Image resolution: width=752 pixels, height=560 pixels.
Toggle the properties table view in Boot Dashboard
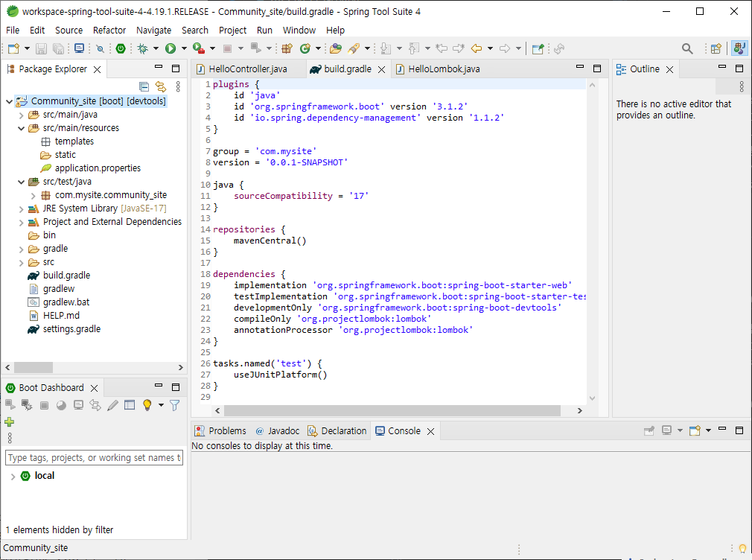[130, 406]
